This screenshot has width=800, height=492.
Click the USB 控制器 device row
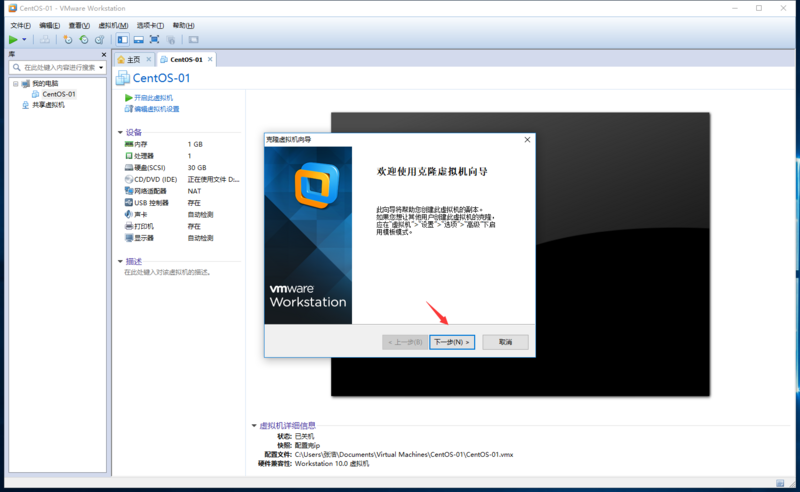pos(182,203)
